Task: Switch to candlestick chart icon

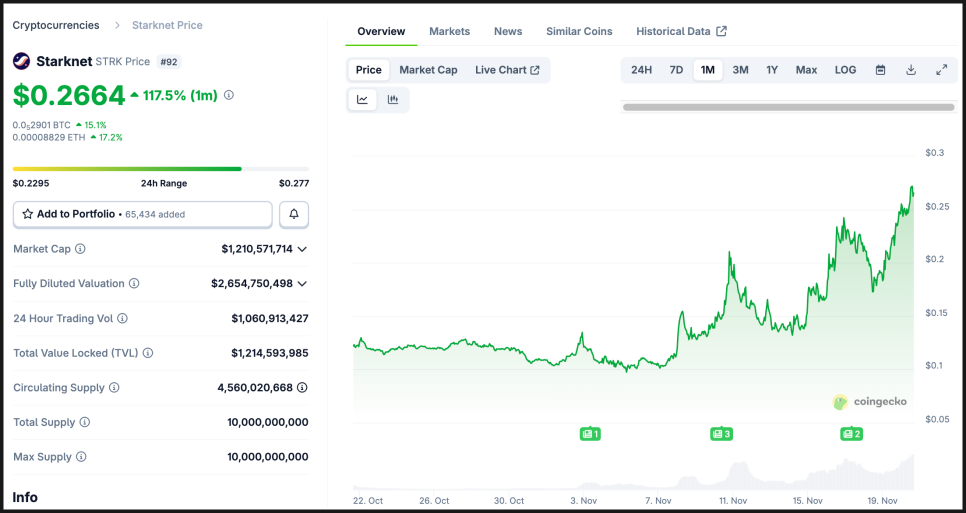Action: [x=393, y=99]
